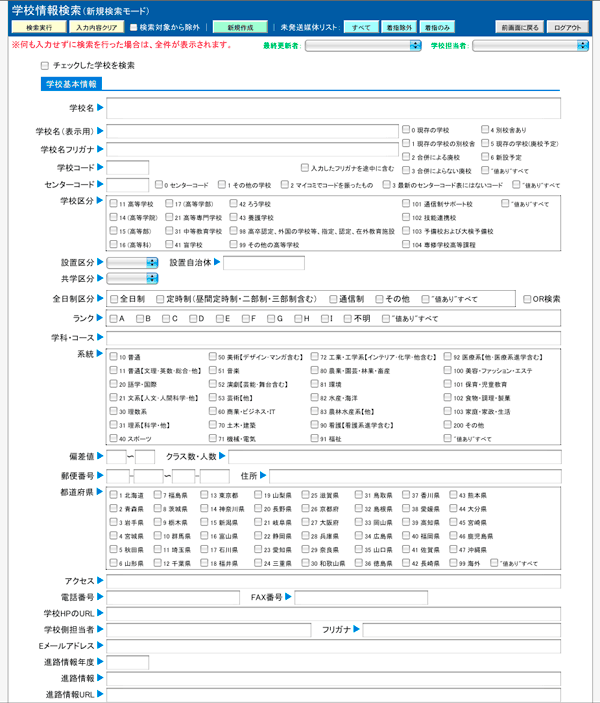Check the 2 合併による廃校 checkbox
Image resolution: width=600 pixels, height=703 pixels.
pos(406,157)
